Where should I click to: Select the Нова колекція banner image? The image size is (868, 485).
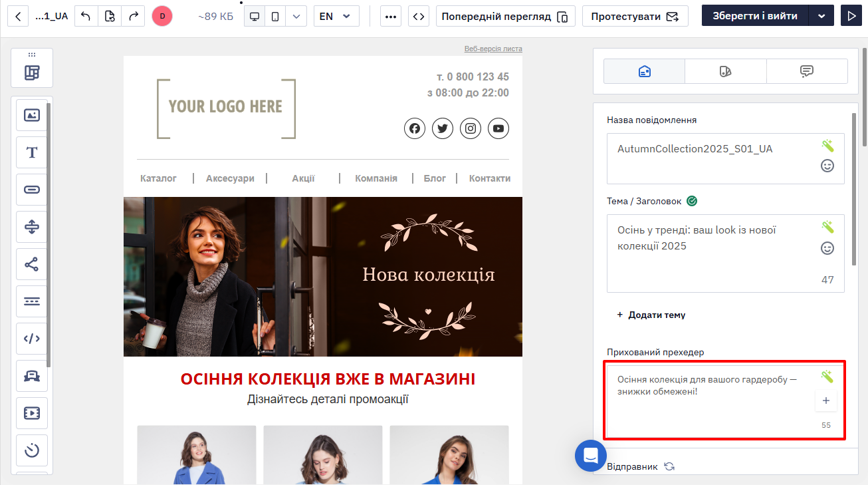coord(323,277)
